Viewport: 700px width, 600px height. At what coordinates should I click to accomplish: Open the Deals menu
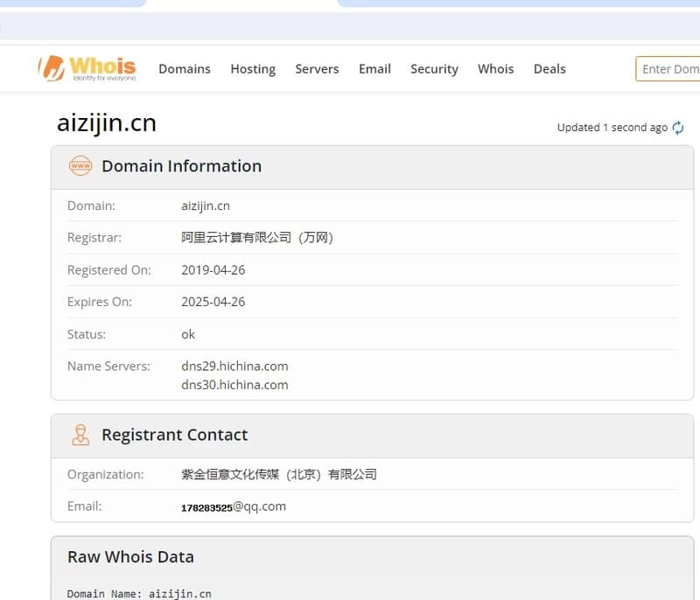click(549, 69)
